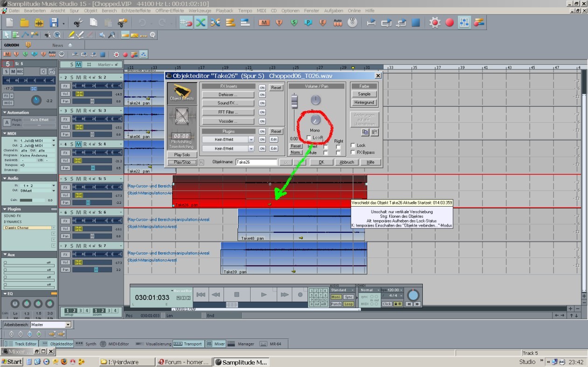Toggle Loop mode in the transport
Screen dimensions: 588x367
348,304
